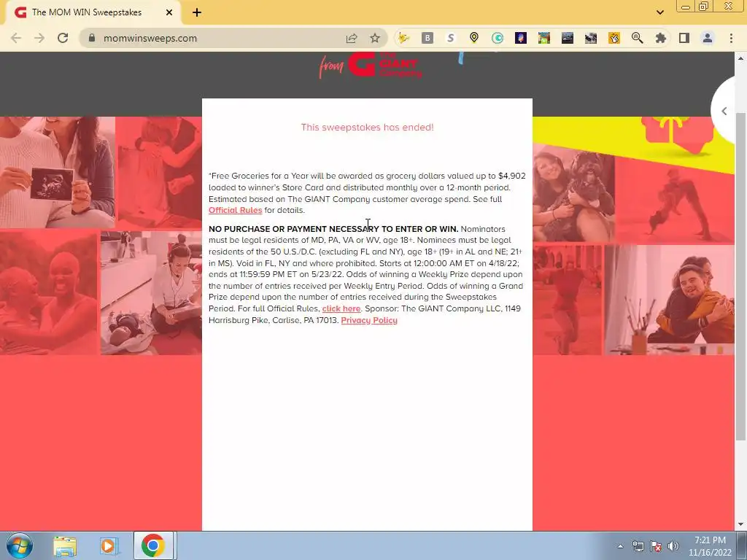Show hidden system tray icons
The width and height of the screenshot is (747, 560).
point(620,546)
